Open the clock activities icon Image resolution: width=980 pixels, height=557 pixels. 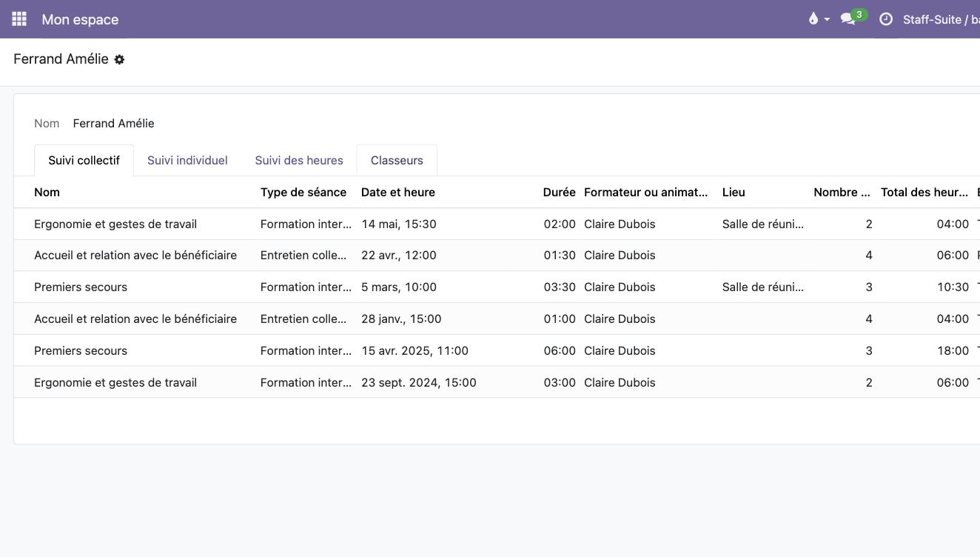pyautogui.click(x=886, y=19)
